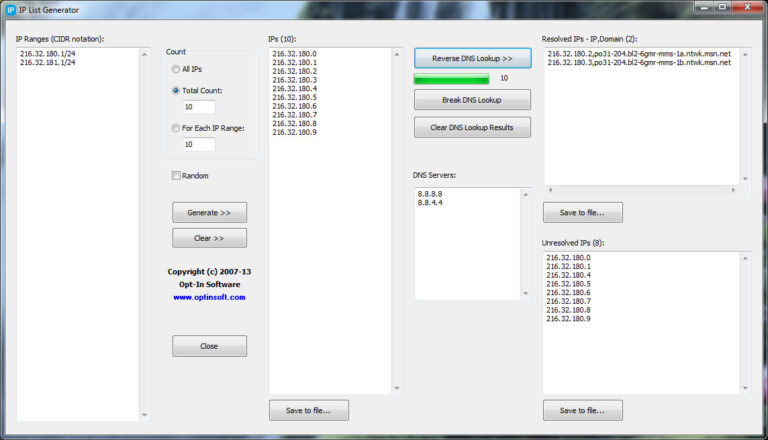Save generated IPs list to file

[x=309, y=411]
